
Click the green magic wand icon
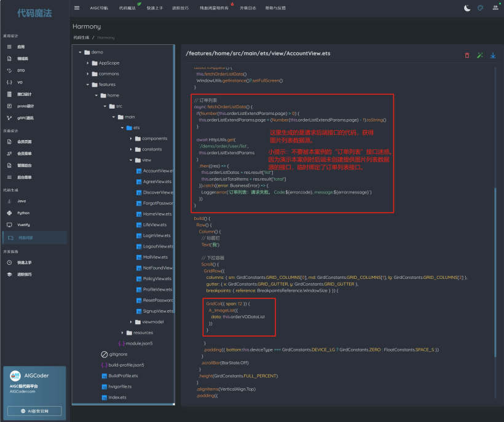pos(480,55)
